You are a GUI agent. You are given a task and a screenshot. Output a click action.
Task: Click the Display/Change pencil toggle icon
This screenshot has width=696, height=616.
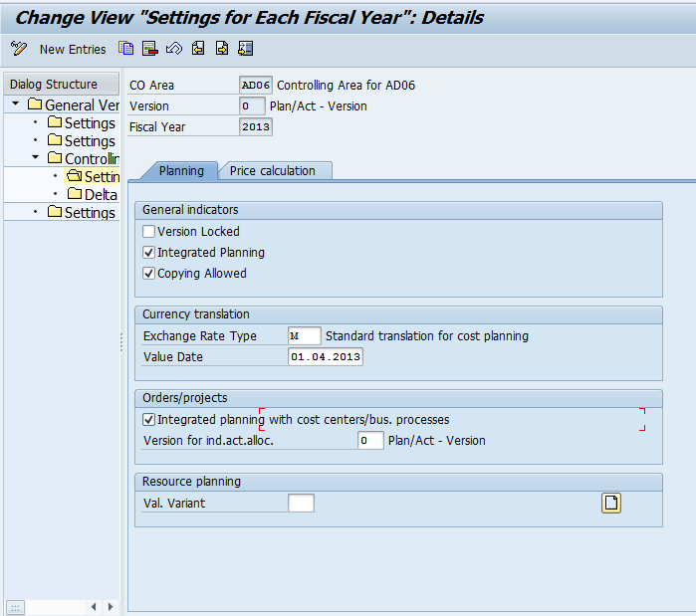pos(19,49)
